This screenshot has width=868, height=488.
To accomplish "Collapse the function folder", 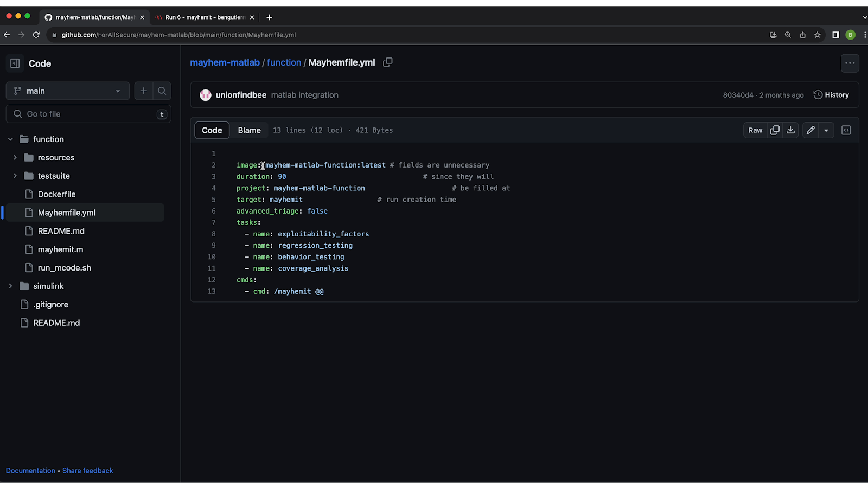I will tap(10, 139).
